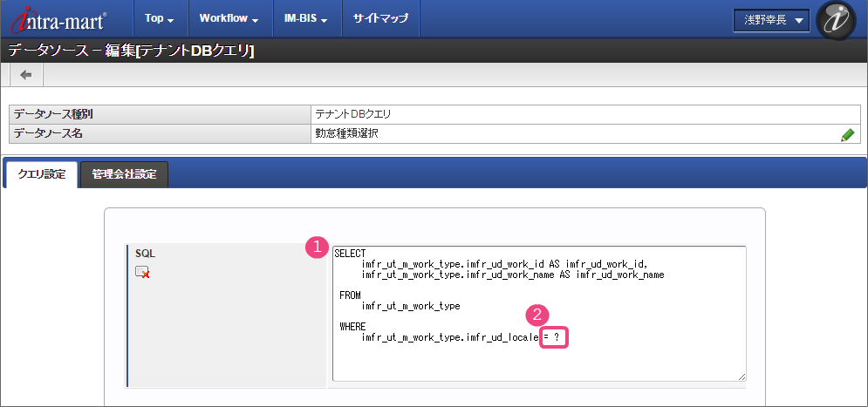Click inside the SQL query text area

[538, 314]
